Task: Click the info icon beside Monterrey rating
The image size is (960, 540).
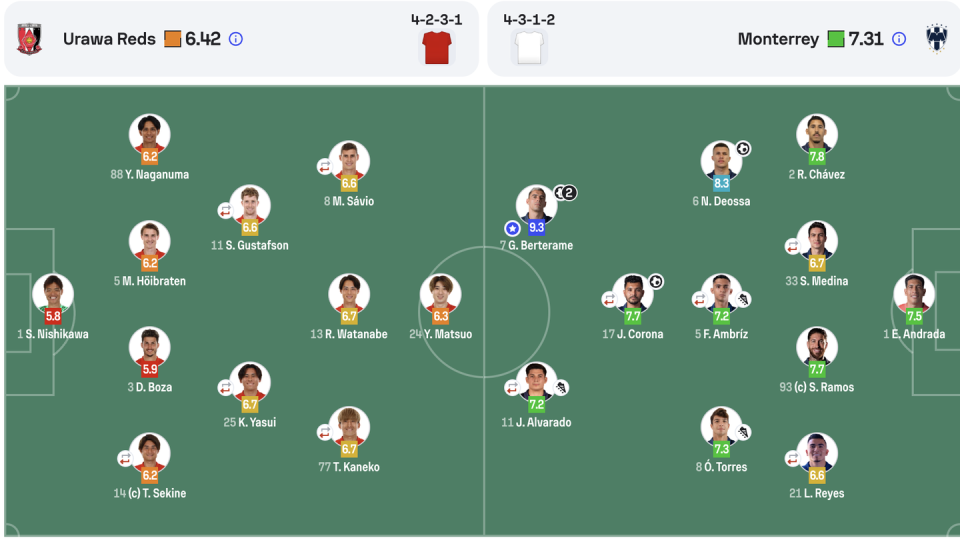Action: [899, 39]
